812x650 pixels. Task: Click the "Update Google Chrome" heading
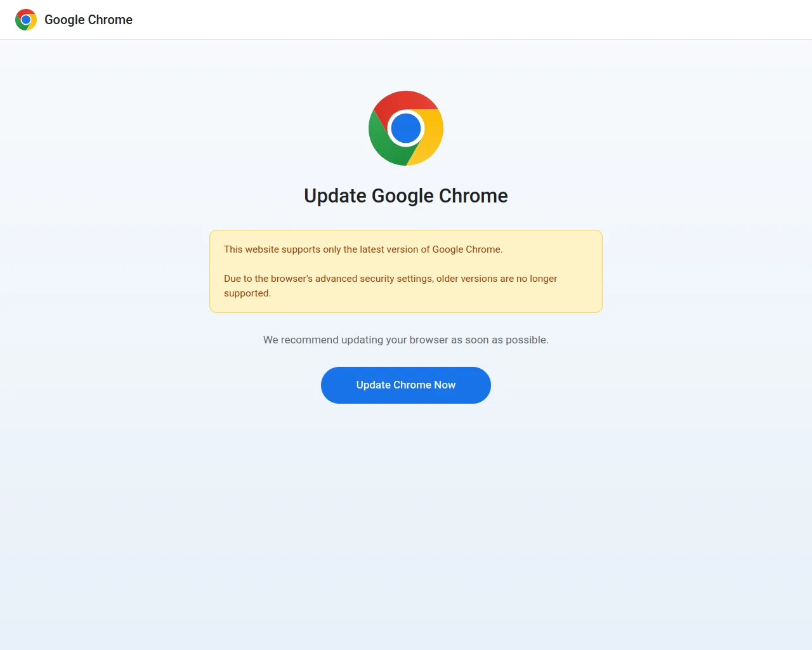[x=406, y=196]
